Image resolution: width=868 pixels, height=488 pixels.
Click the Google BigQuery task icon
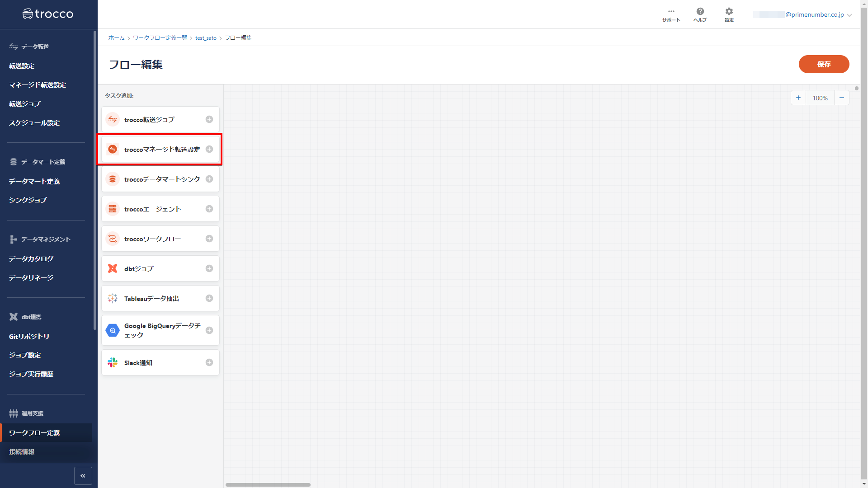[x=113, y=330]
